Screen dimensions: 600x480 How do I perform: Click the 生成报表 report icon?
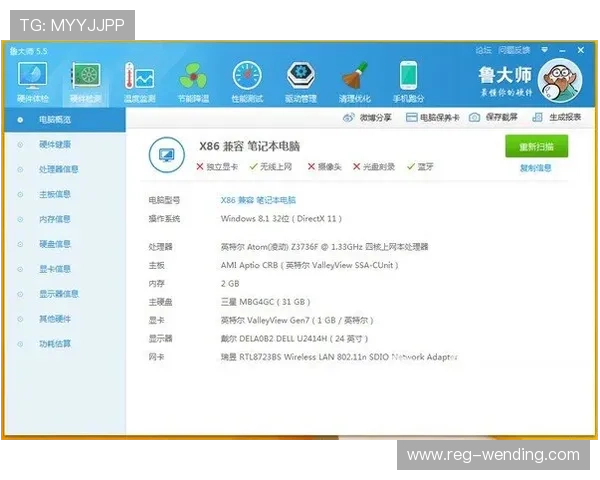click(x=538, y=118)
